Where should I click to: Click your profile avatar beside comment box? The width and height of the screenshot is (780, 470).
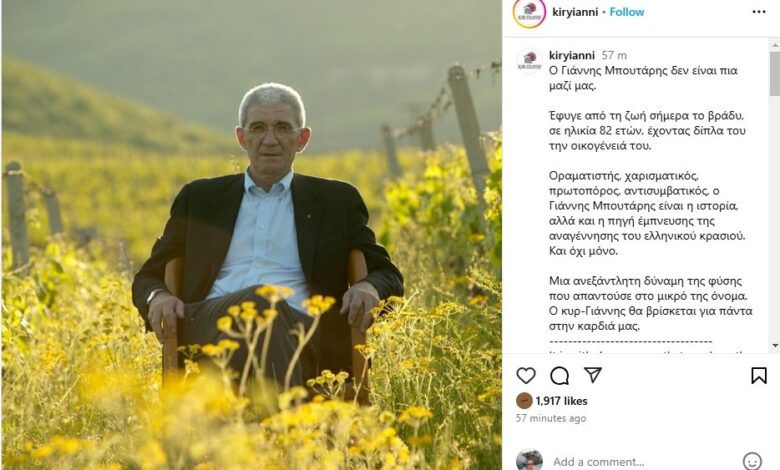[x=529, y=461]
